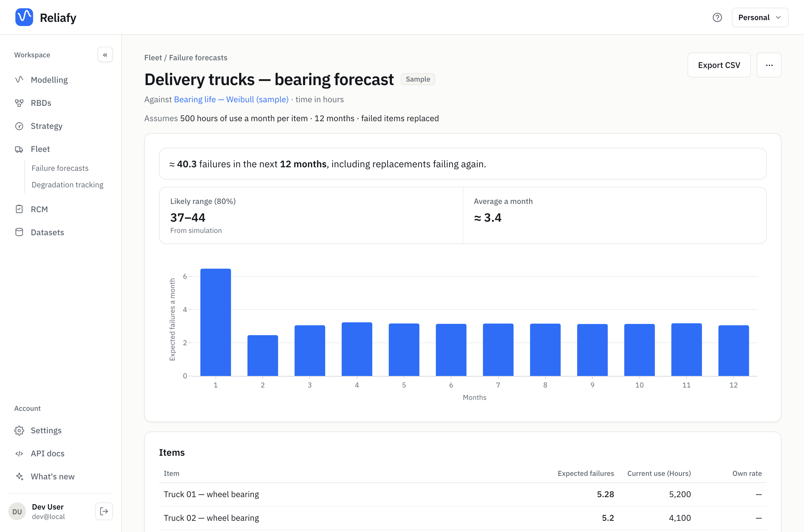Image resolution: width=804 pixels, height=532 pixels.
Task: Click the month 12 bar in chart
Action: point(733,351)
